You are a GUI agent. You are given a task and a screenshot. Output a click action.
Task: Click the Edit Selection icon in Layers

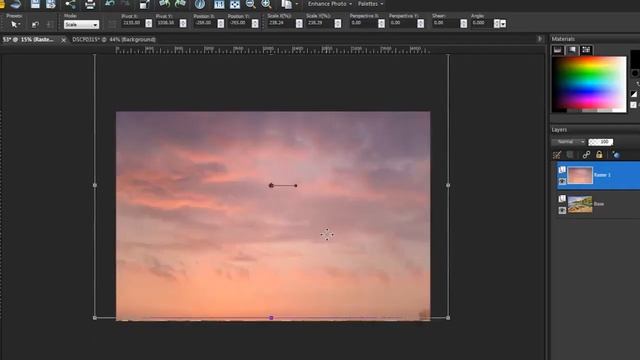point(557,155)
